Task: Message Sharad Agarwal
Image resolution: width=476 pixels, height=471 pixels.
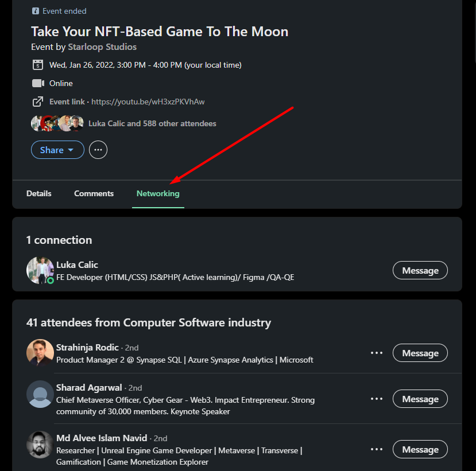Action: point(420,399)
